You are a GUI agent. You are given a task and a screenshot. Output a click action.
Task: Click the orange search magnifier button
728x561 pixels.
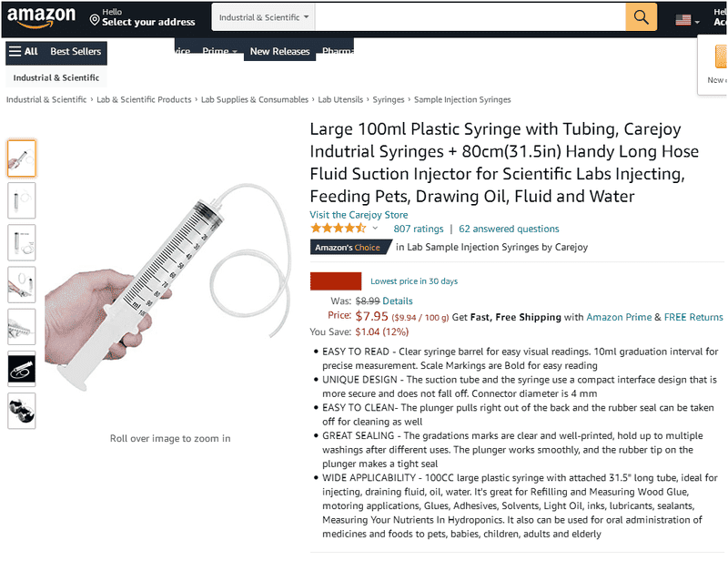641,17
